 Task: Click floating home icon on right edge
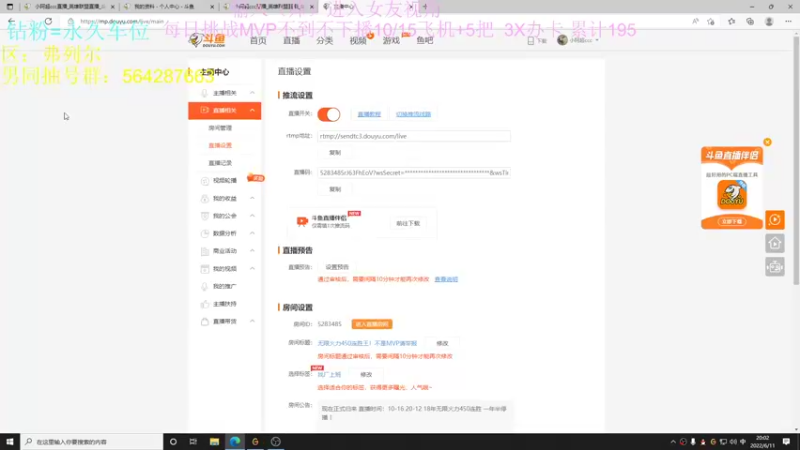pyautogui.click(x=774, y=243)
